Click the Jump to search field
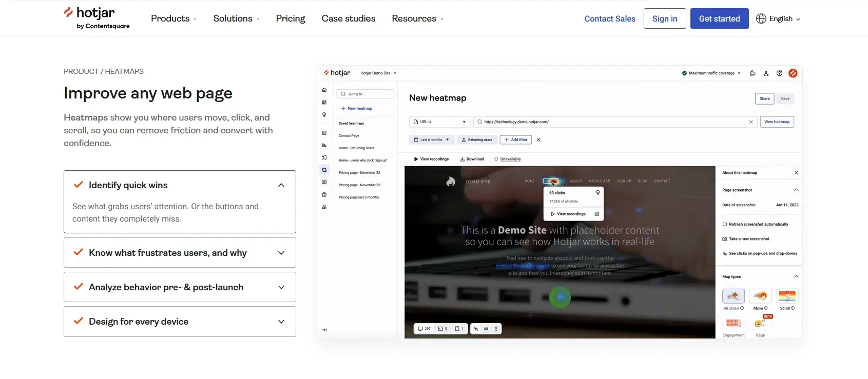The image size is (868, 379). [365, 94]
